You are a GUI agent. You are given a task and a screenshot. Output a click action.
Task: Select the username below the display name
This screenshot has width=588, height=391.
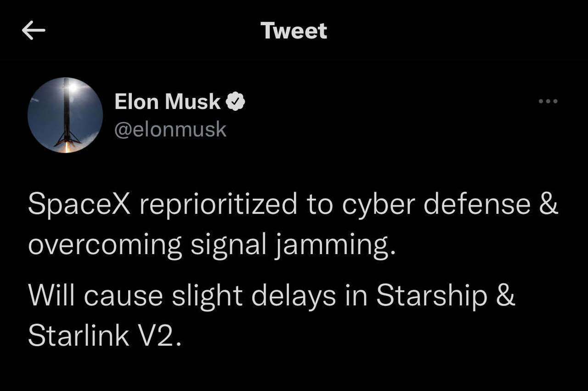171,129
